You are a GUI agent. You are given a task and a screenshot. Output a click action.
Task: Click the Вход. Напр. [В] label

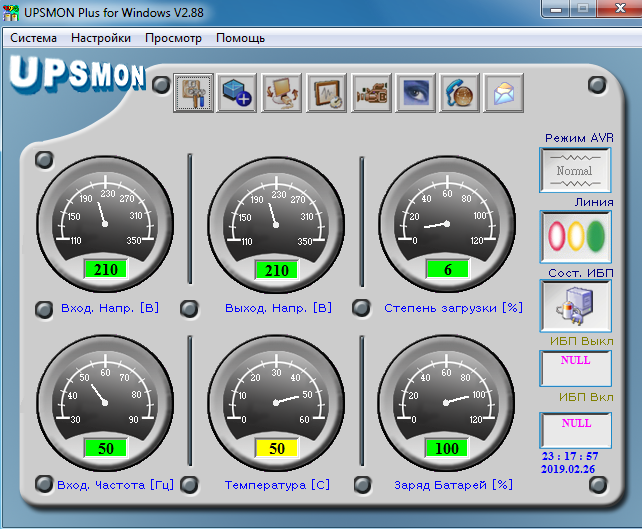[110, 308]
